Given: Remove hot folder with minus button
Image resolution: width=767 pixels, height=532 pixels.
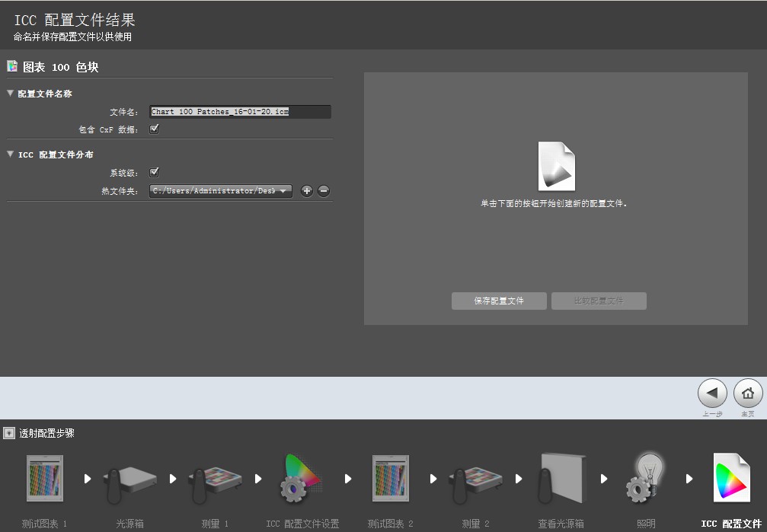Looking at the screenshot, I should coord(324,191).
